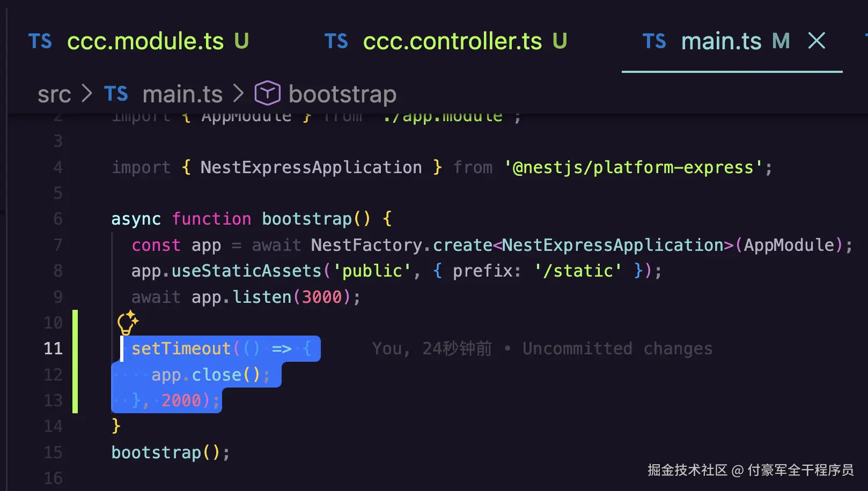Viewport: 868px width, 491px height.
Task: Open main.ts breadcrumb item
Action: [x=182, y=94]
